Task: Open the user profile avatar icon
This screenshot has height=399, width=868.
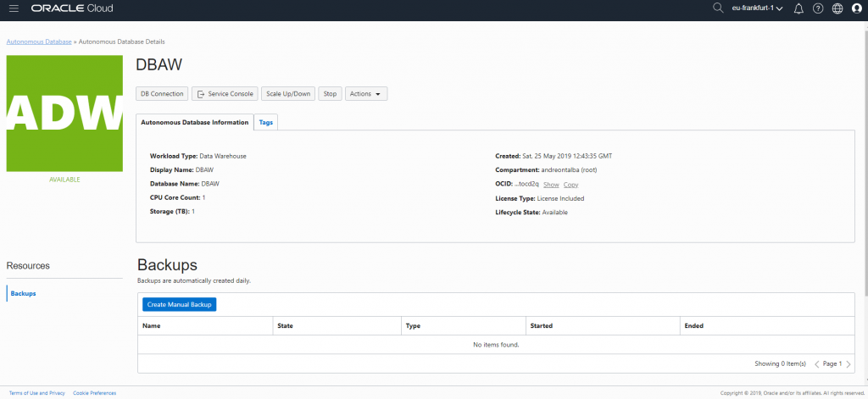Action: point(856,8)
